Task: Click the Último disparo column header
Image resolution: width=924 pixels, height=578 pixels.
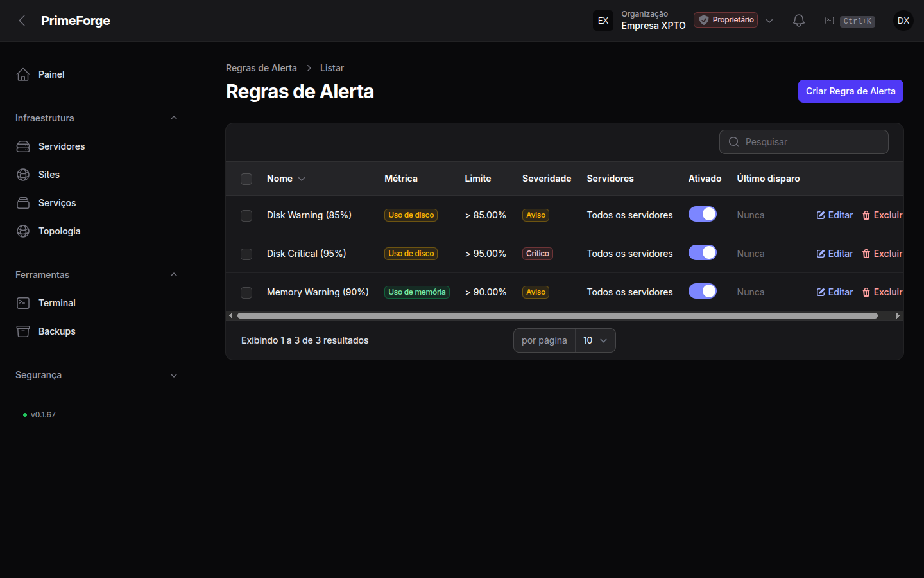Action: (768, 179)
